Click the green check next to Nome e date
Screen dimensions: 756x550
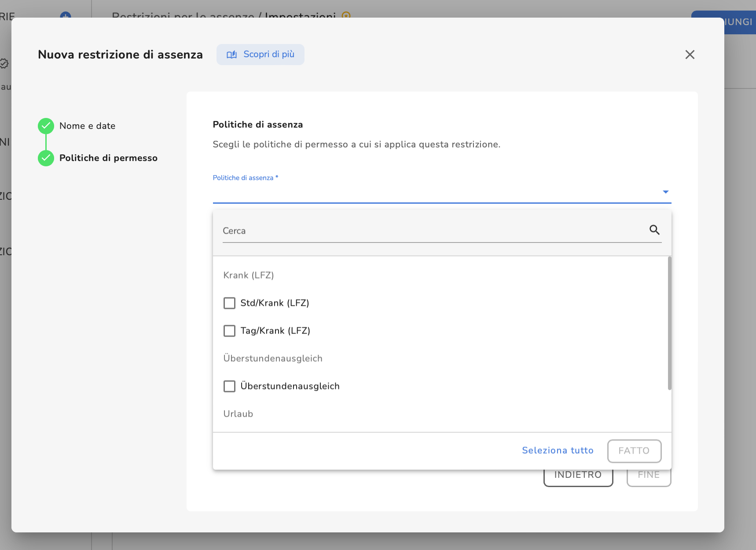coord(46,126)
